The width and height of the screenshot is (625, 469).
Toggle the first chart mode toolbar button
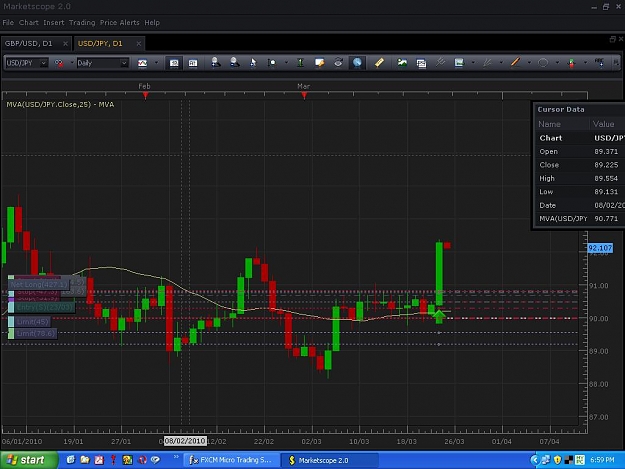point(174,63)
